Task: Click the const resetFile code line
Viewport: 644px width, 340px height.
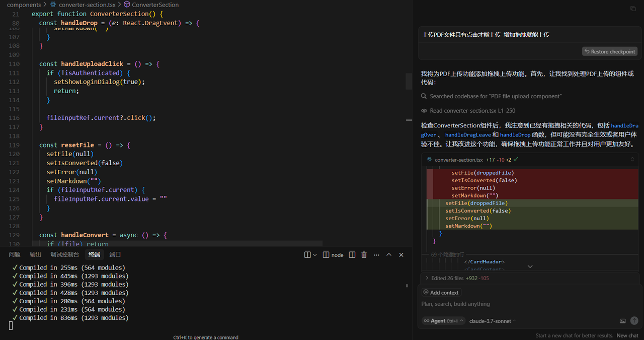Action: (85, 145)
